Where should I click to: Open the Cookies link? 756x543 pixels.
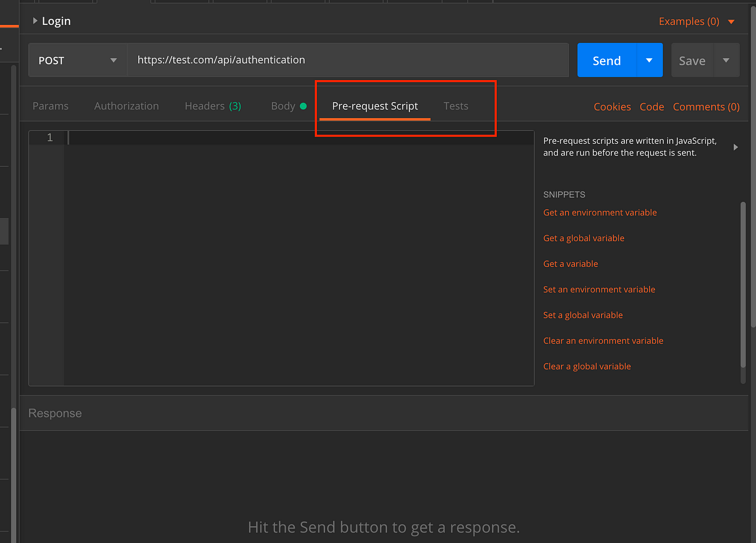[612, 107]
